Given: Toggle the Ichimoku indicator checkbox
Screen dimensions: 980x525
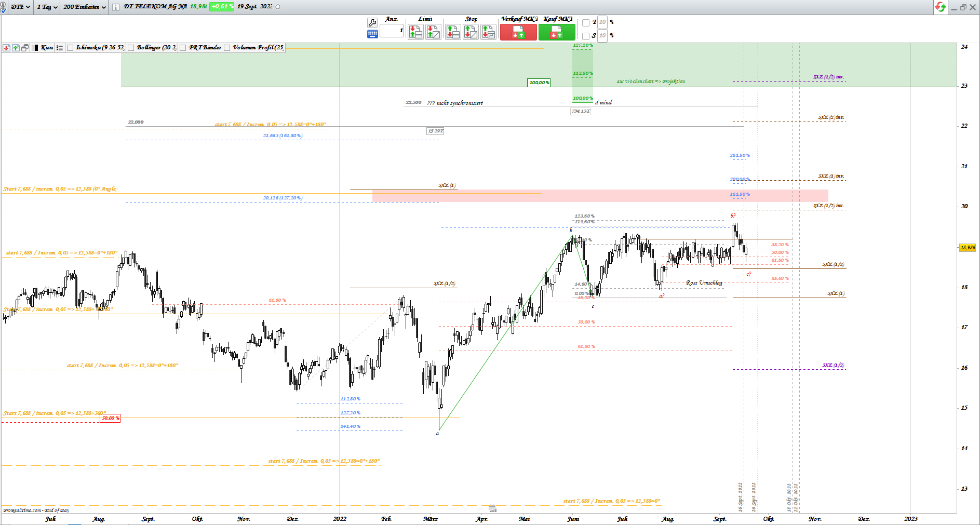Looking at the screenshot, I should point(70,48).
